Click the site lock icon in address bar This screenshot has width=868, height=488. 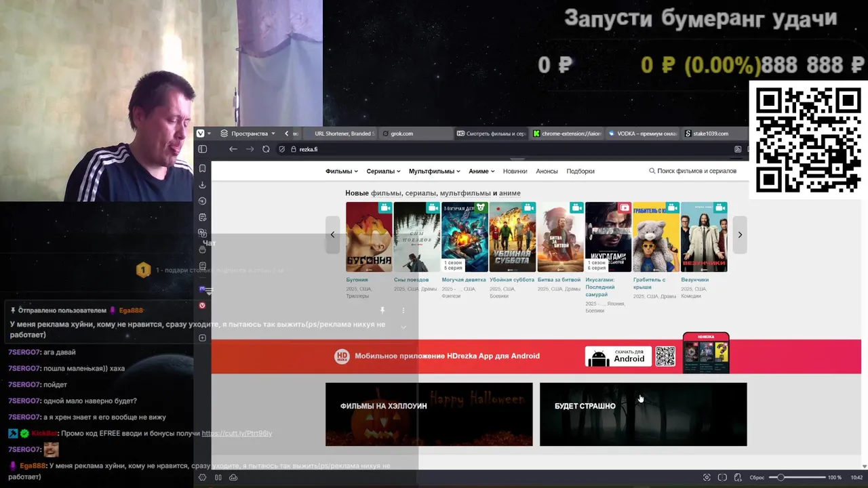[x=294, y=149]
